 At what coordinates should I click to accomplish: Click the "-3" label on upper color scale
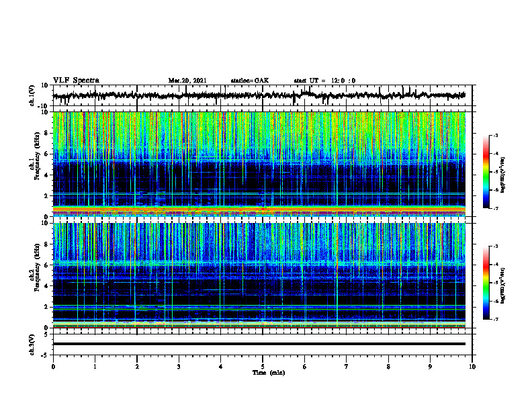coord(496,135)
